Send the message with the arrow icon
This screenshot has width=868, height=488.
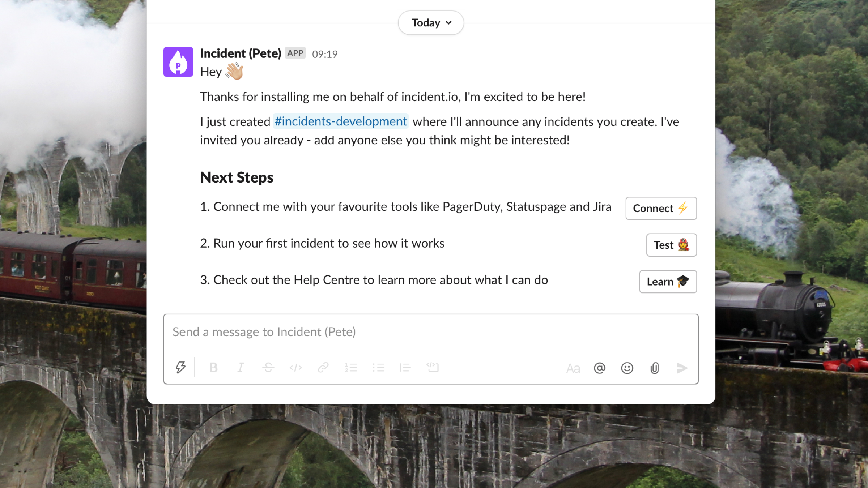click(x=682, y=368)
